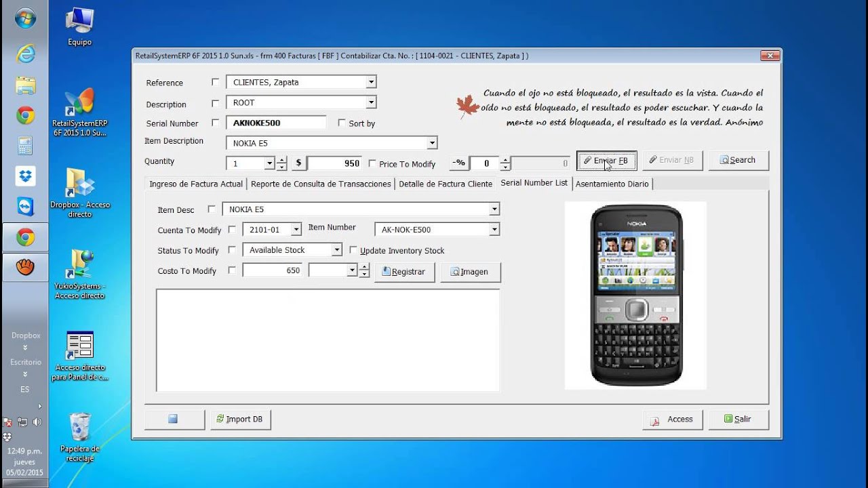Launch Internet Explorer from the taskbar
Image resolution: width=868 pixels, height=488 pixels.
pos(25,54)
